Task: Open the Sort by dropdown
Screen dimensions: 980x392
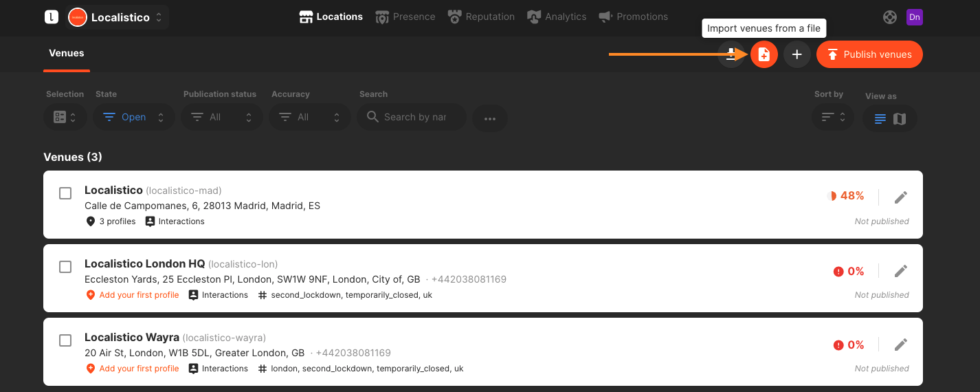Action: (833, 118)
